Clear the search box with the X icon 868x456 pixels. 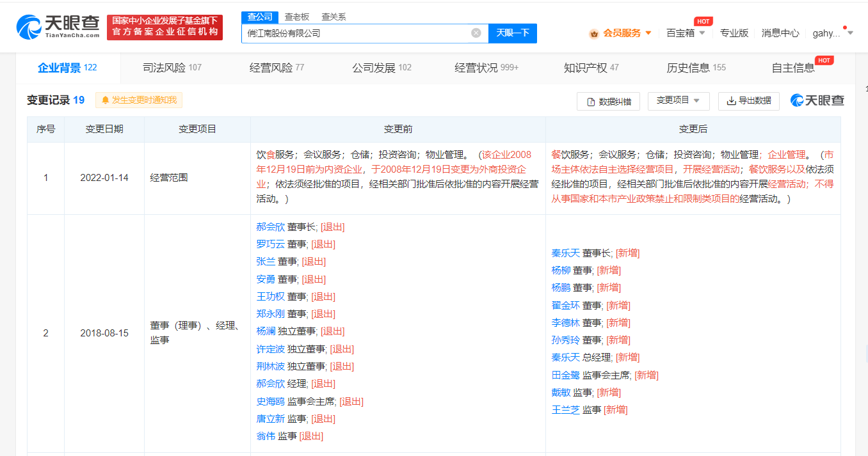[x=476, y=33]
